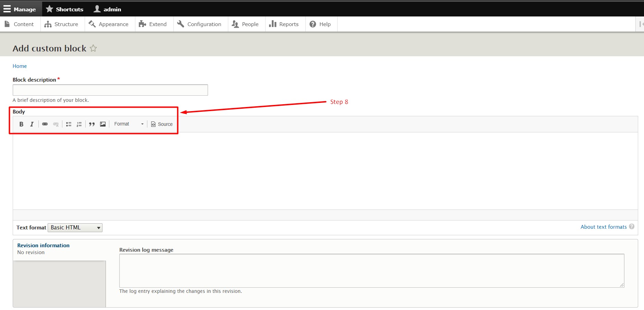Follow the Home breadcrumb link

point(20,66)
